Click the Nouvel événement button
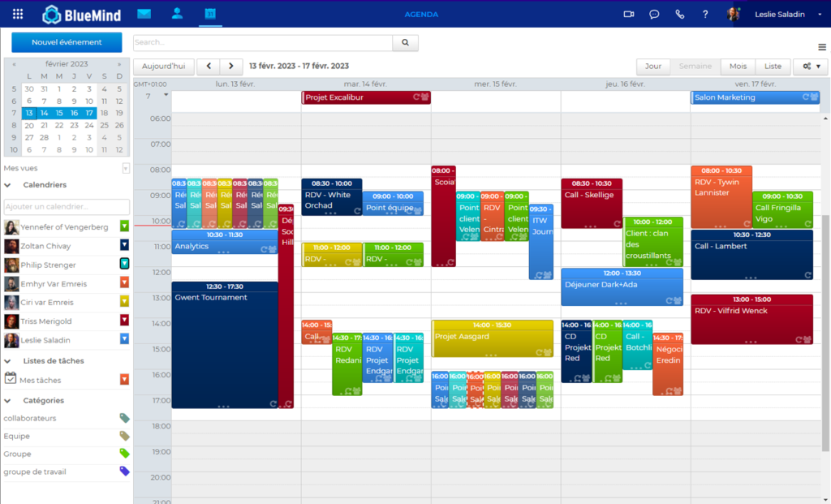The image size is (831, 504). click(67, 42)
